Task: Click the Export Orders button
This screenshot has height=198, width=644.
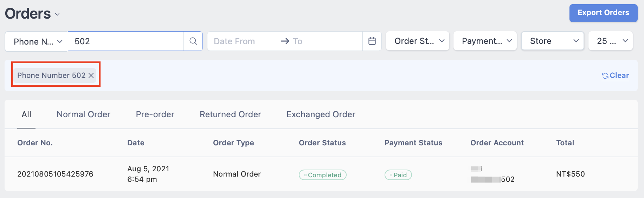Action: (x=603, y=13)
